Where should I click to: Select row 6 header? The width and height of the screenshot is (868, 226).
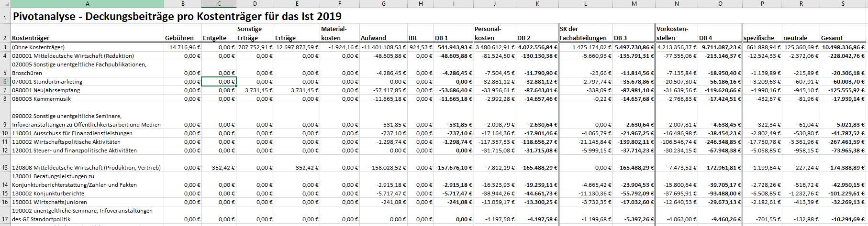(5, 82)
